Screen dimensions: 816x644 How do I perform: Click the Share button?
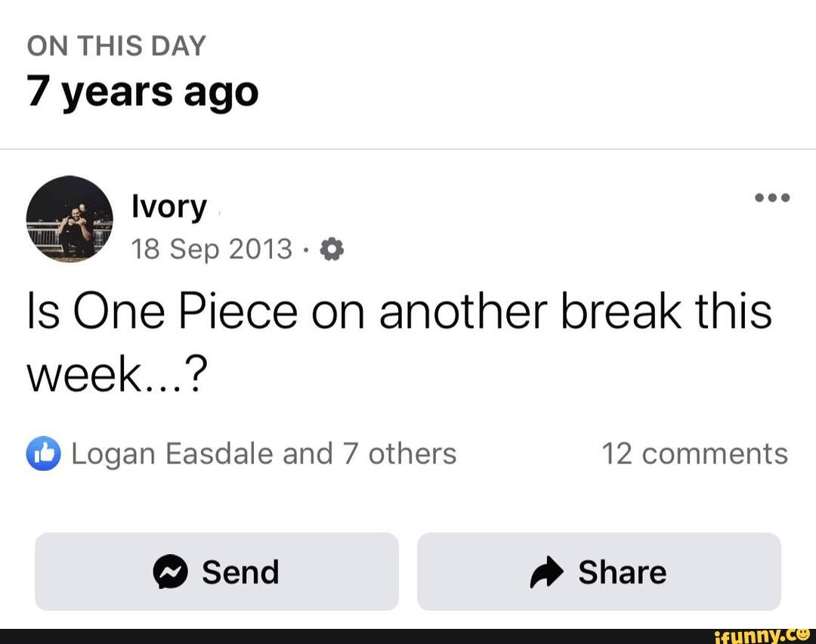click(x=600, y=572)
